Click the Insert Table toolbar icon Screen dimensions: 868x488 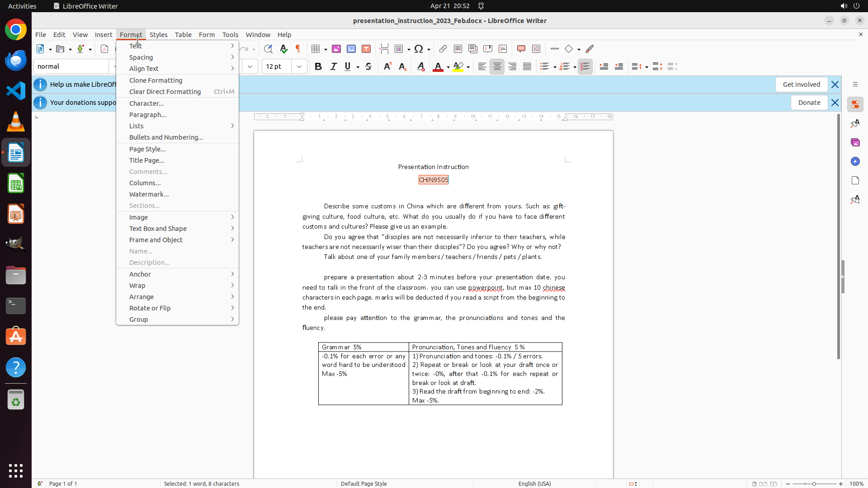point(316,49)
